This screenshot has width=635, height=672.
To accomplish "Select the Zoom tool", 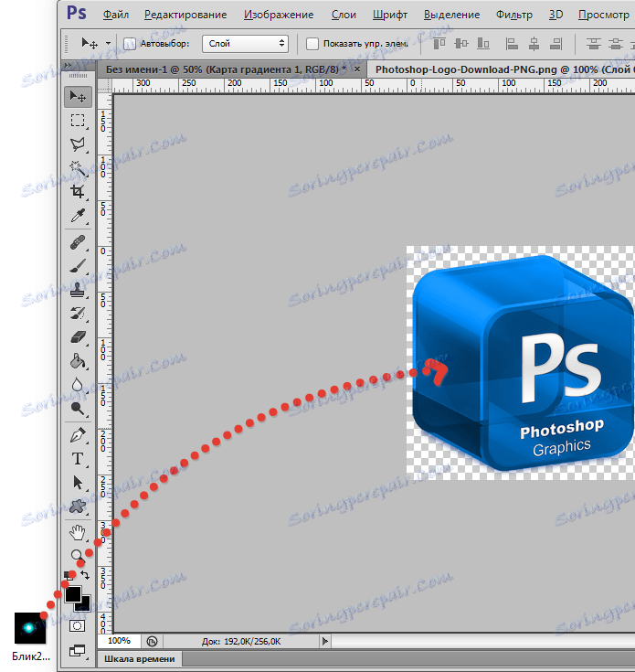I will (x=78, y=556).
